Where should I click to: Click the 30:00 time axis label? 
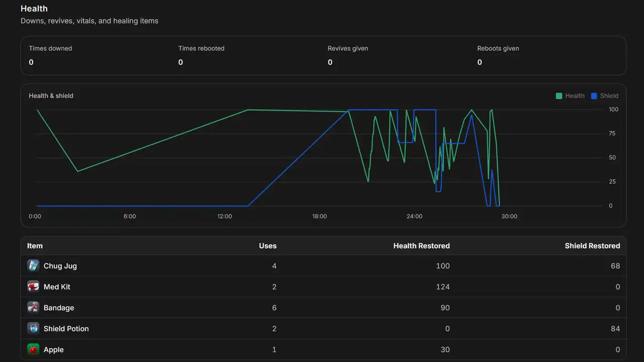coord(509,216)
